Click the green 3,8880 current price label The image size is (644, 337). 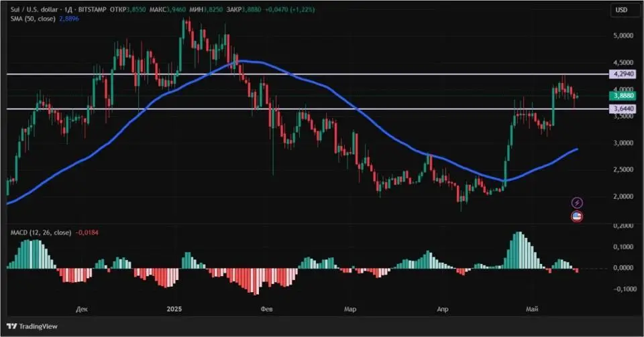point(622,96)
